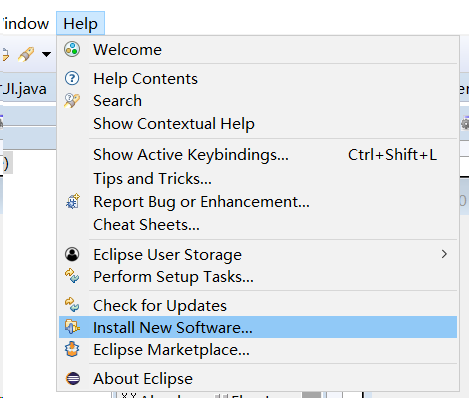Select the Welcome menu entry text

coord(127,50)
